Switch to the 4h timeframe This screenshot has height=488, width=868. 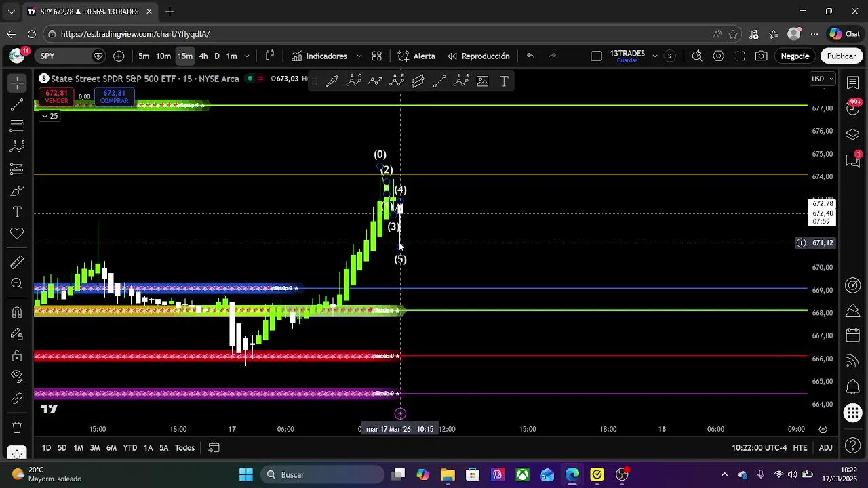click(x=203, y=56)
